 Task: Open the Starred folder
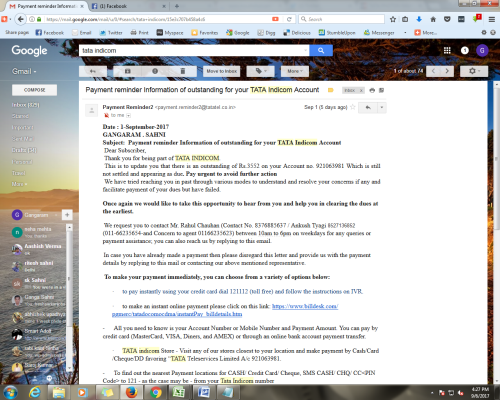(x=20, y=116)
